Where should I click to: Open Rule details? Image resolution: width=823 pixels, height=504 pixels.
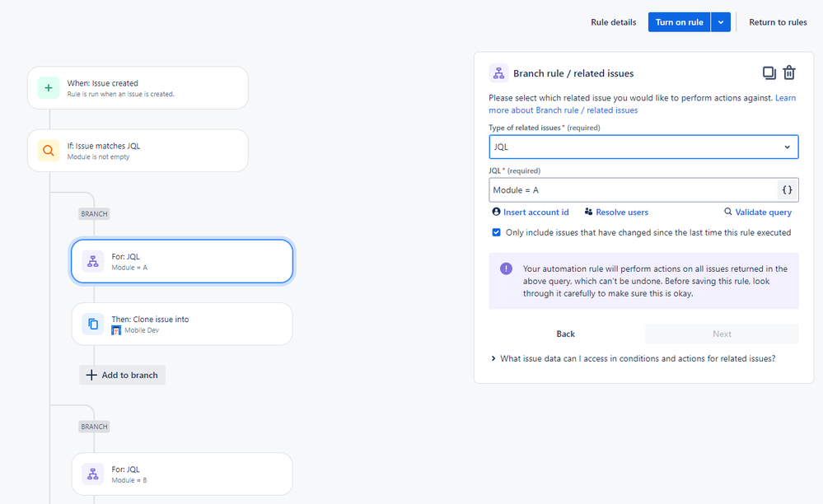(613, 22)
